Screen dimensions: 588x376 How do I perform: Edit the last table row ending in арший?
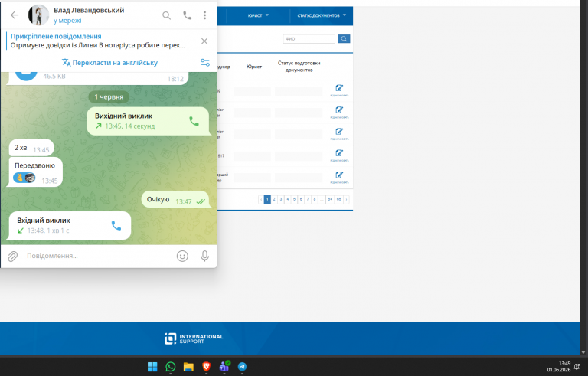[x=339, y=176]
